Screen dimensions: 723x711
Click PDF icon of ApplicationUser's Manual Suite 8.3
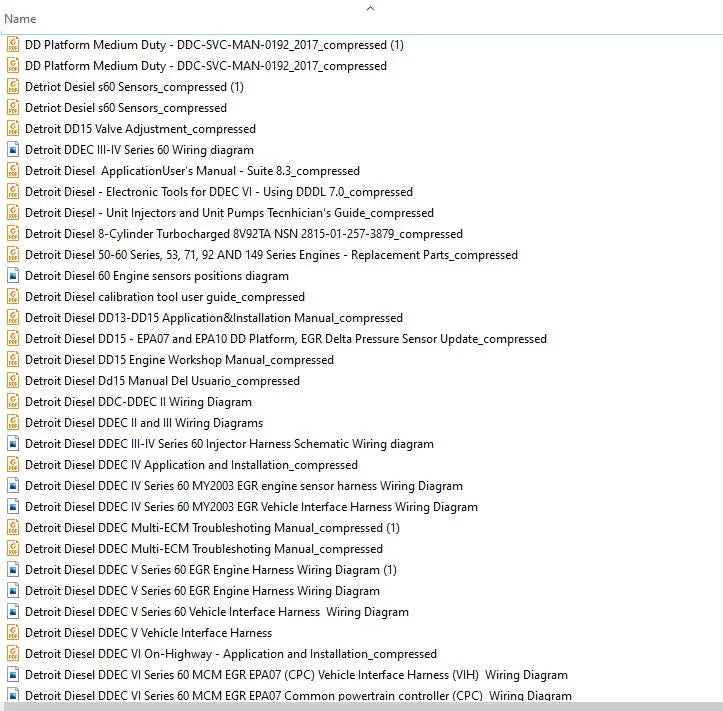pos(13,171)
